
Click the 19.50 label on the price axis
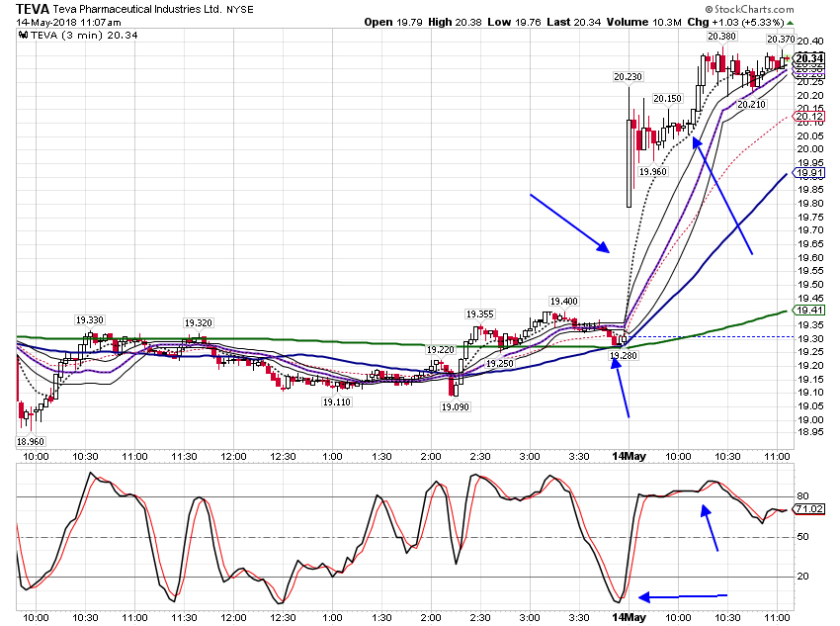810,285
